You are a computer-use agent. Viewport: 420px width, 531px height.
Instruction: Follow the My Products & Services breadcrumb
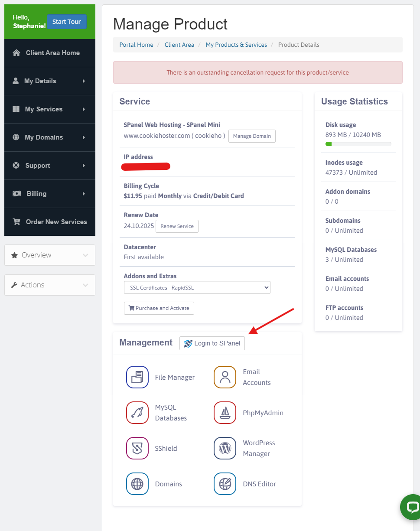coord(236,45)
